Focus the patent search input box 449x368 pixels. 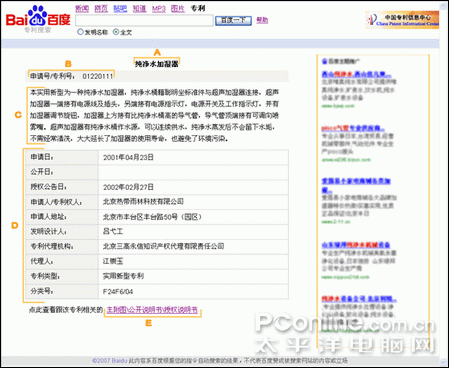[x=144, y=21]
